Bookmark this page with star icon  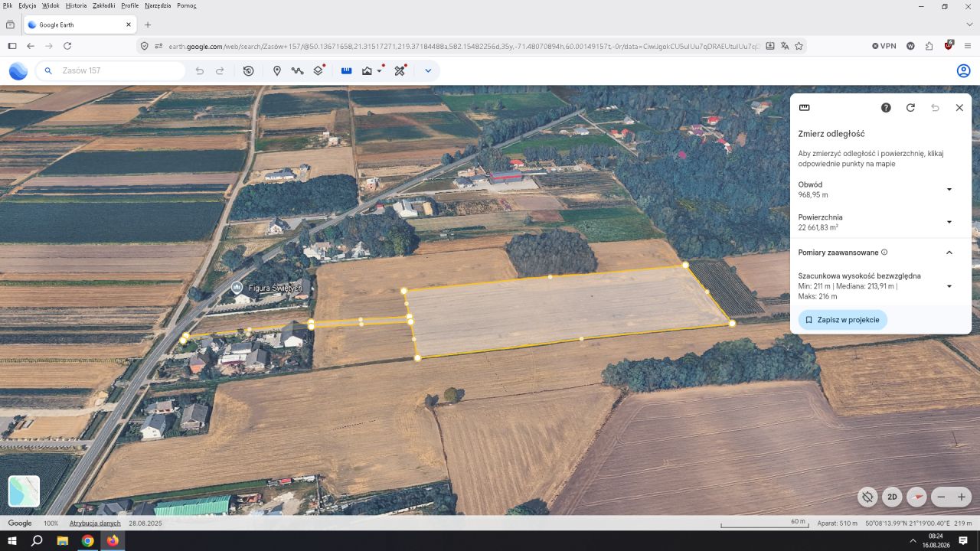799,46
